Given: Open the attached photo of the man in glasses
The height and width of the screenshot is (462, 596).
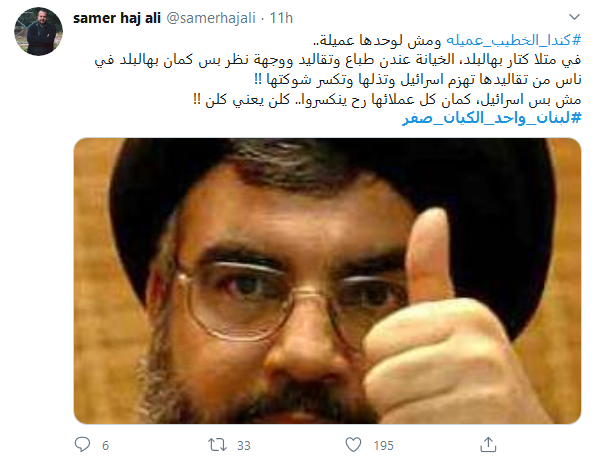Looking at the screenshot, I should pyautogui.click(x=327, y=281).
